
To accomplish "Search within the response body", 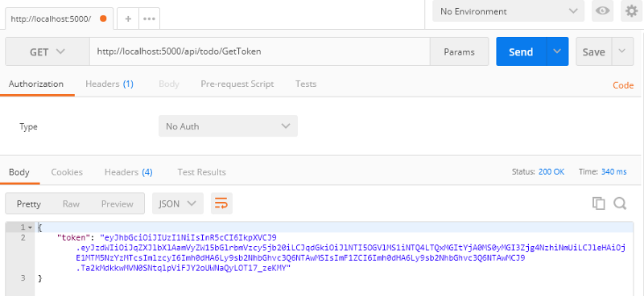I will click(620, 203).
